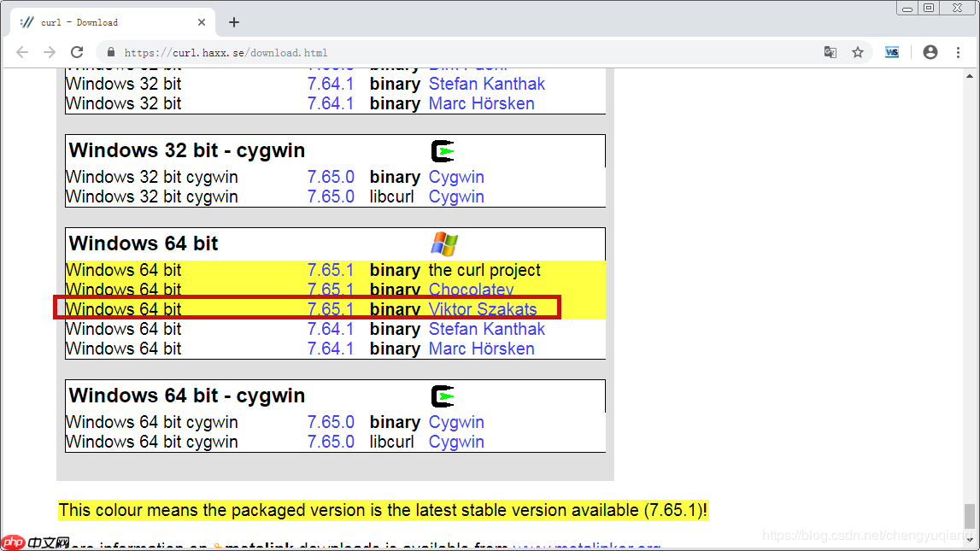Screen dimensions: 980x551
Task: Click the latest stable version colour note
Action: [x=383, y=510]
